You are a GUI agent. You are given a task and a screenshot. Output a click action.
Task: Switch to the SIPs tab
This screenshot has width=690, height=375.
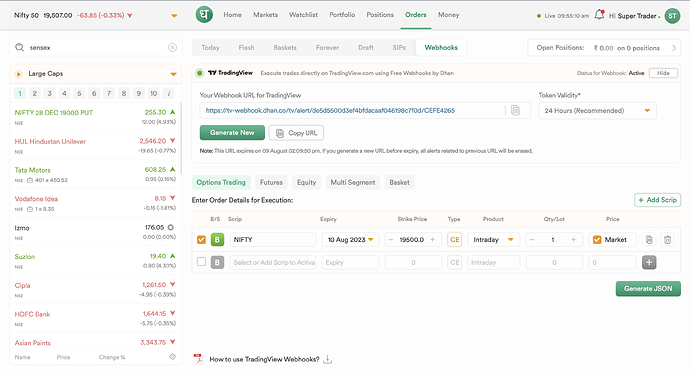coord(399,48)
